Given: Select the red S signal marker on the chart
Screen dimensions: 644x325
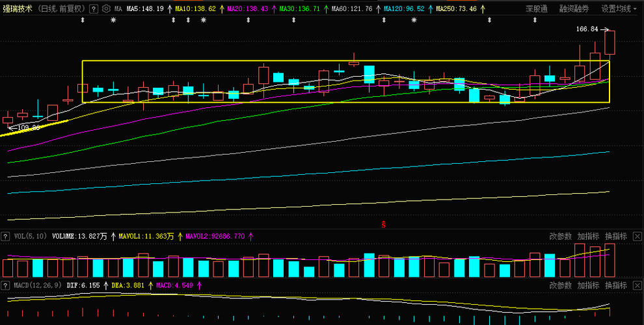Looking at the screenshot, I should click(x=384, y=224).
